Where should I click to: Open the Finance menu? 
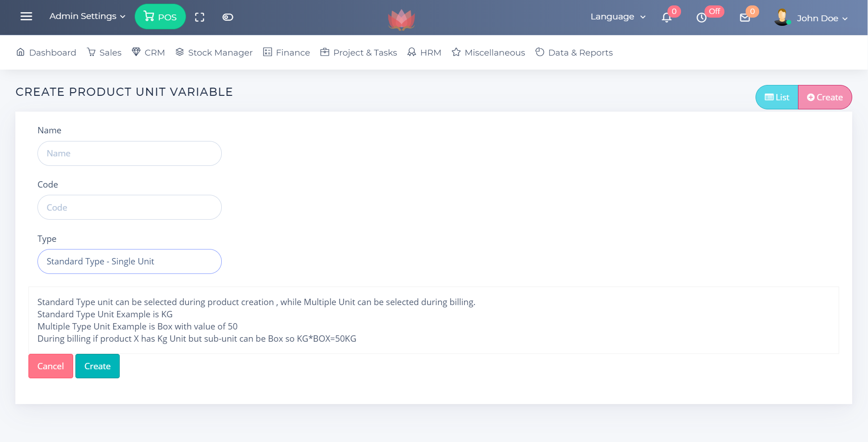click(287, 52)
